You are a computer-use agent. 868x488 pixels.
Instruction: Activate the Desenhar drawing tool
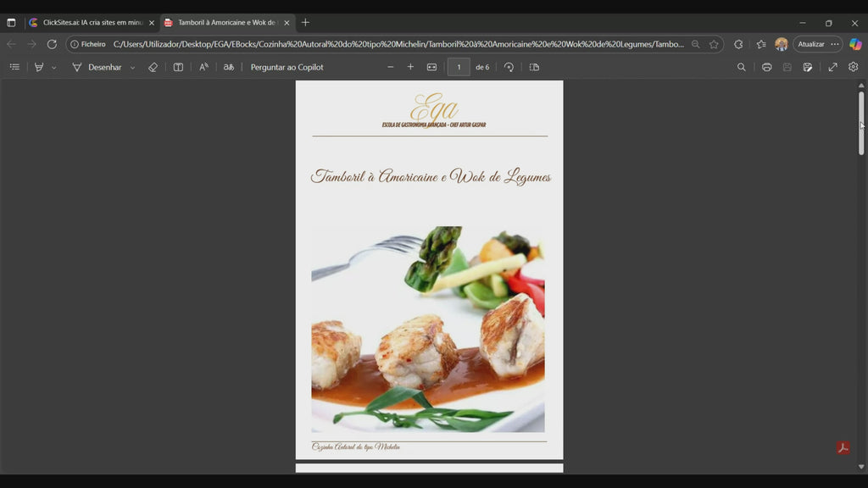97,67
